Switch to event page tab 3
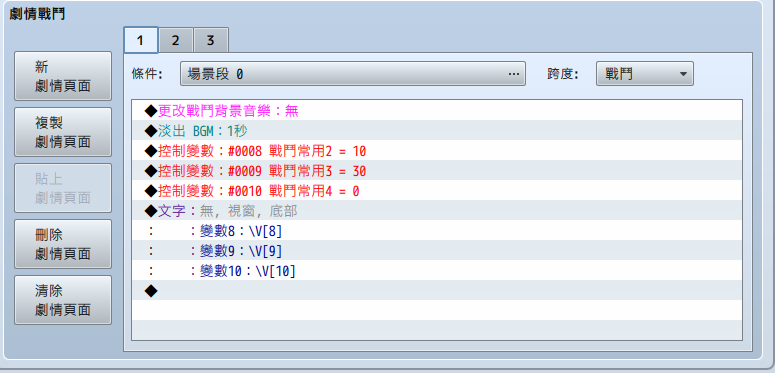775x373 pixels. tap(211, 40)
